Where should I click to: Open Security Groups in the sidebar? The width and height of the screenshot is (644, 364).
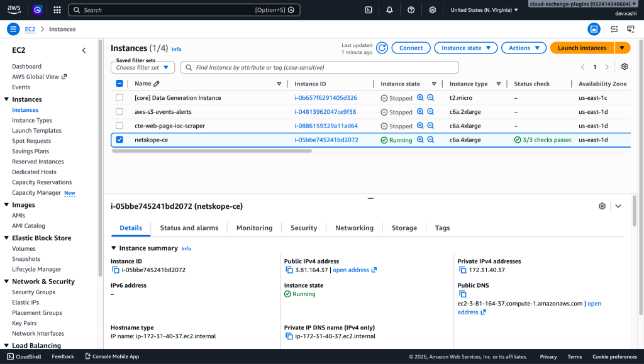[34, 292]
